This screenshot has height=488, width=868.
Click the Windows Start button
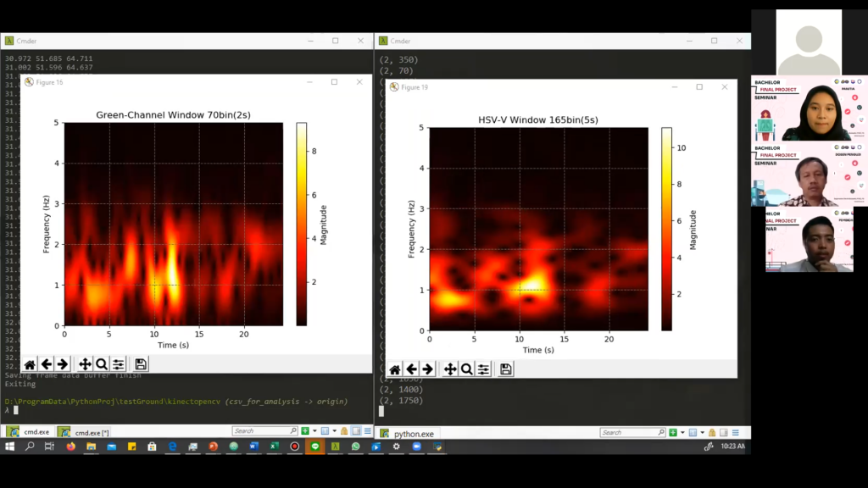click(10, 446)
